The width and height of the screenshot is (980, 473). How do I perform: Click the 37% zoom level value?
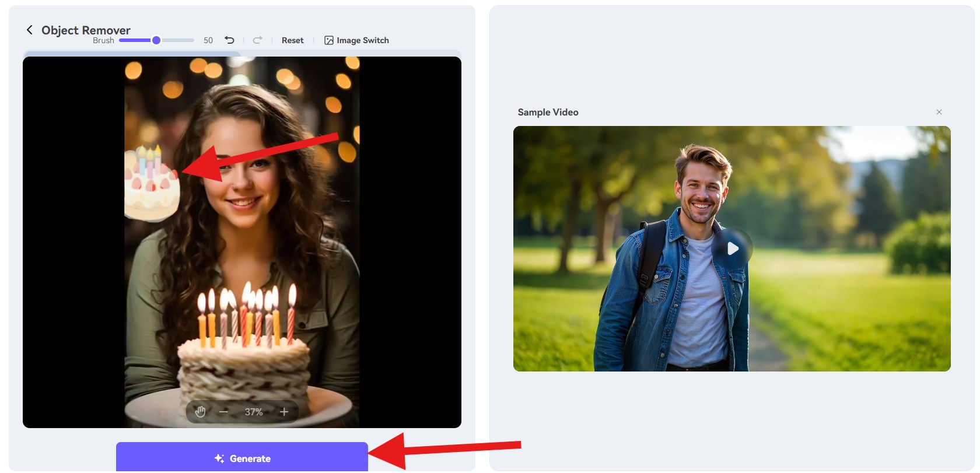click(254, 412)
